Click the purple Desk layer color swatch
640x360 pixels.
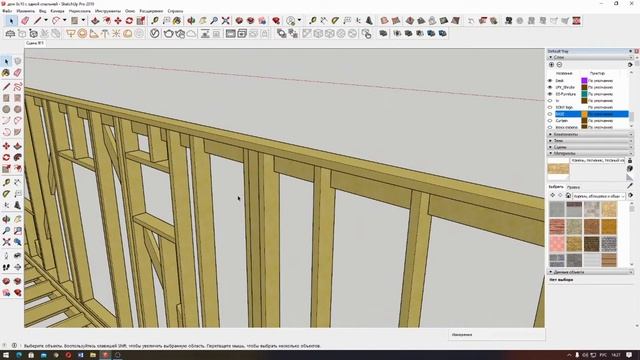point(584,80)
